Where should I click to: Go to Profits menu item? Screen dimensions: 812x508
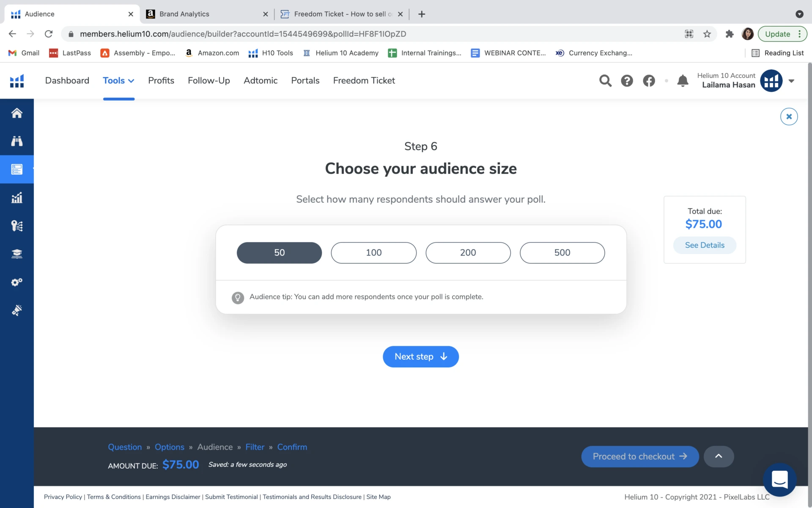point(161,80)
